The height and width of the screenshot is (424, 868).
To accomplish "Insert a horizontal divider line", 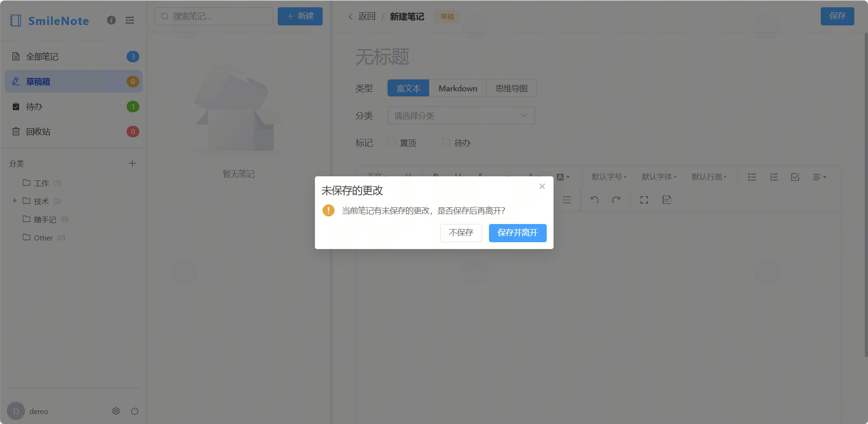I will click(567, 200).
